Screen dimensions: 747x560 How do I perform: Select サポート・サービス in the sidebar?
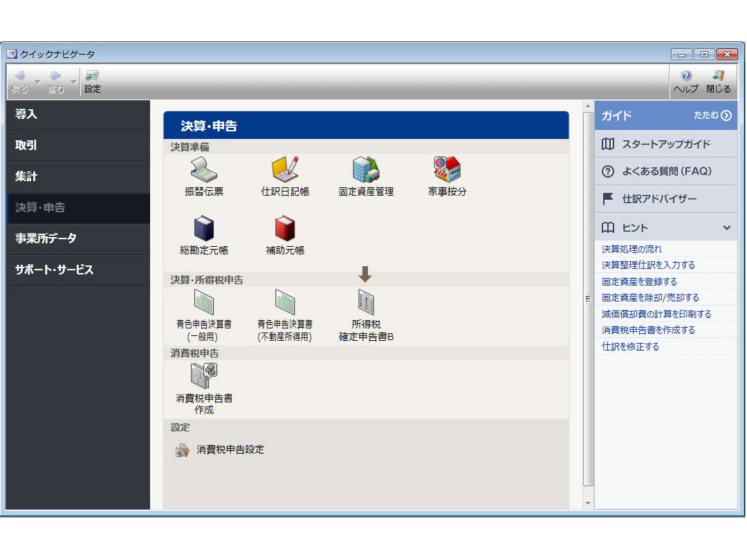(x=78, y=270)
